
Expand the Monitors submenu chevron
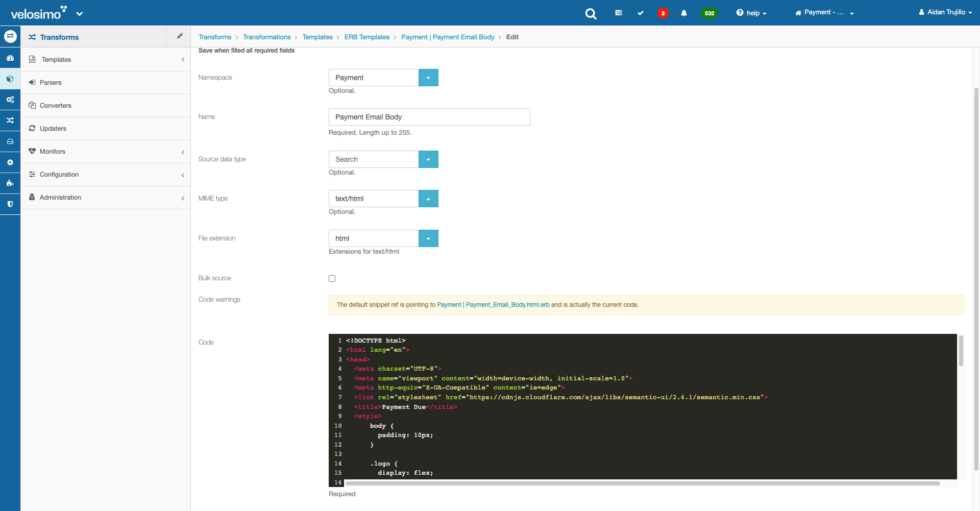pos(183,152)
